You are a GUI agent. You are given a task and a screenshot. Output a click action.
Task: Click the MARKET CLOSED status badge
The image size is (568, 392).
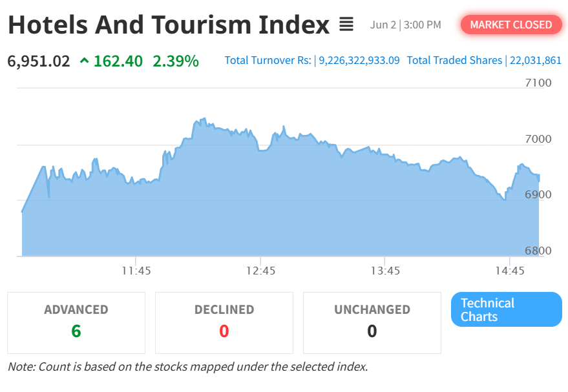[x=510, y=25]
